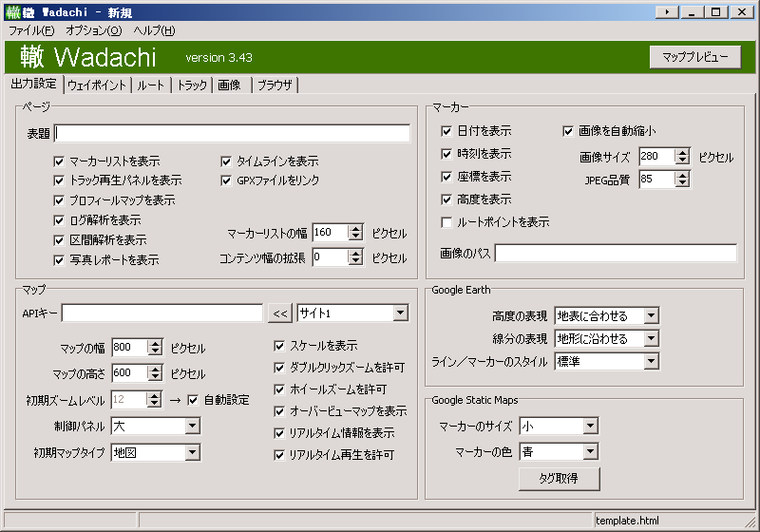Image resolution: width=760 pixels, height=532 pixels.
Task: Click template.html in status bar
Action: click(627, 521)
